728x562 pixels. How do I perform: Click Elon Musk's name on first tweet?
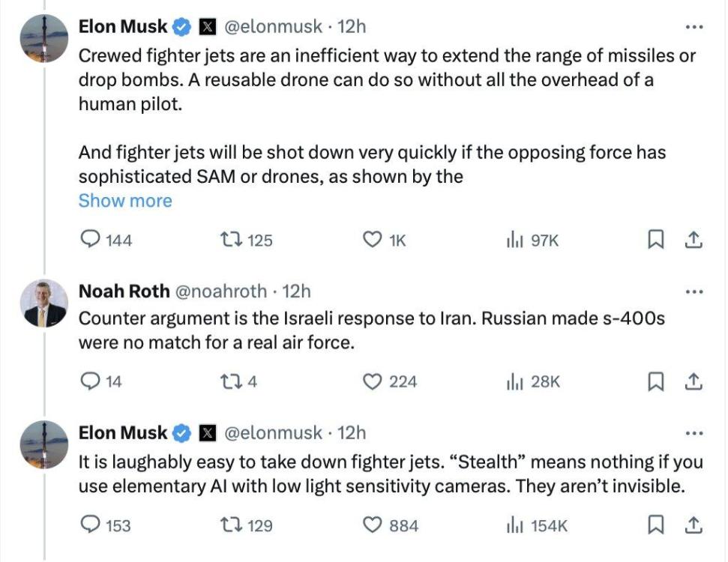point(123,27)
